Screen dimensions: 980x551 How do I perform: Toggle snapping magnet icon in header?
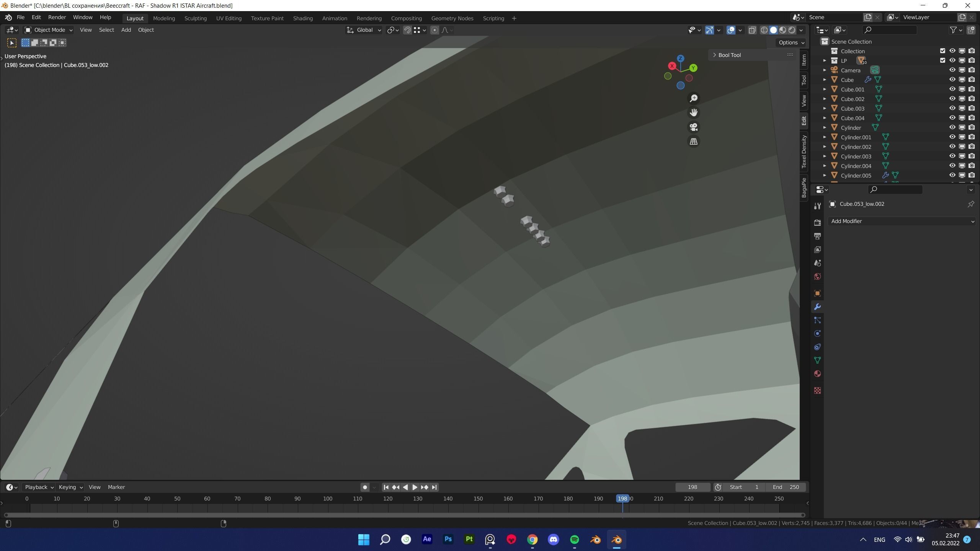click(407, 30)
